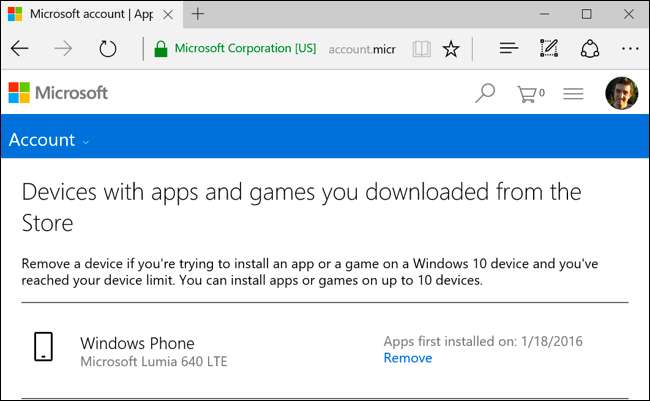Click the Forward navigation arrow

click(x=63, y=48)
